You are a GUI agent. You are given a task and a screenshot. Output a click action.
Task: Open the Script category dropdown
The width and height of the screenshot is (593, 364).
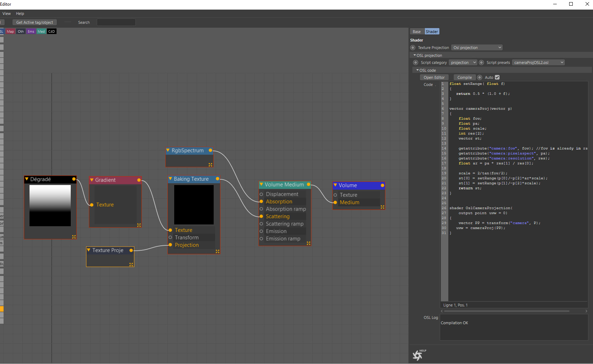coord(463,63)
